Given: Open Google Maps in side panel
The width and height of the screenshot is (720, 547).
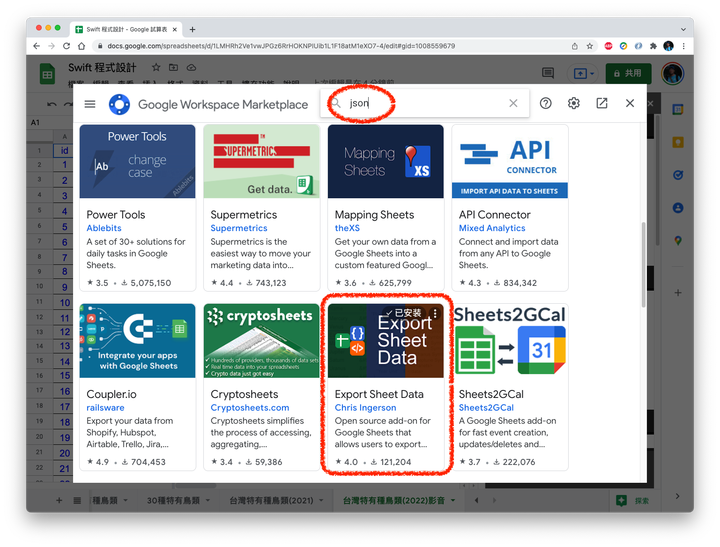Looking at the screenshot, I should (678, 240).
